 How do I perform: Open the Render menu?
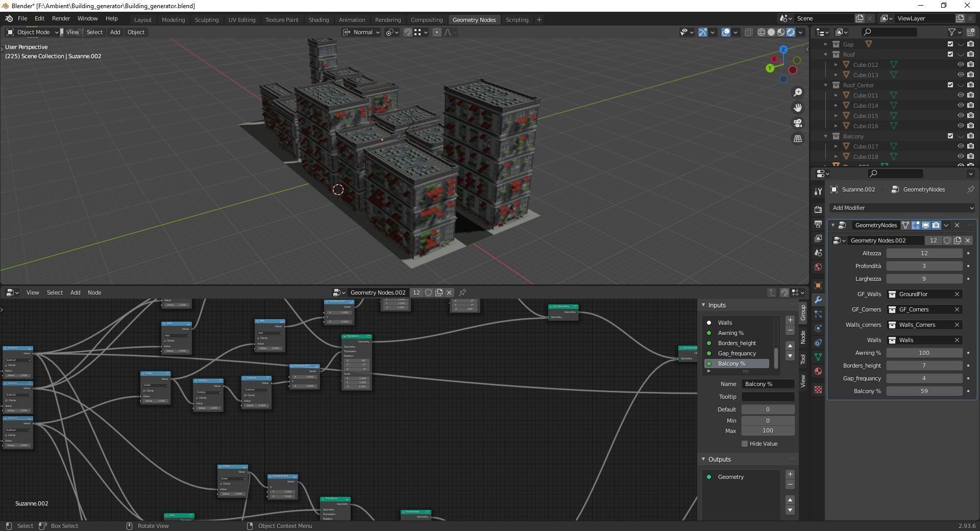[61, 18]
